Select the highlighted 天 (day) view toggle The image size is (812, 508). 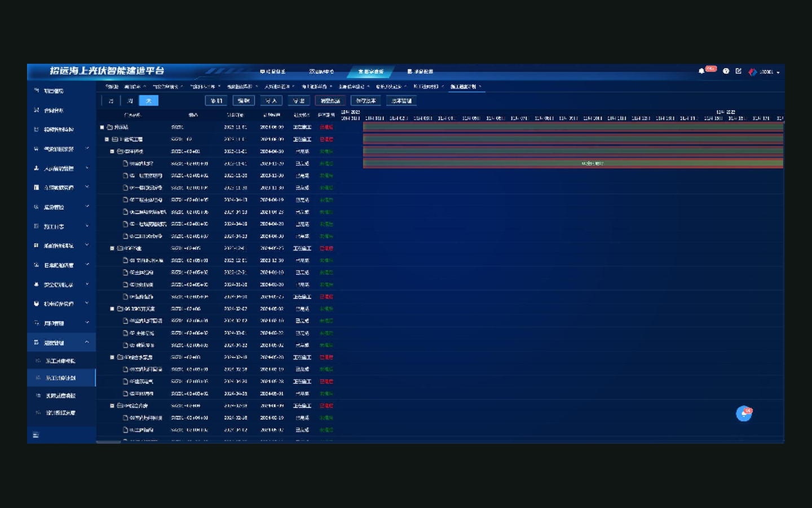click(x=149, y=100)
